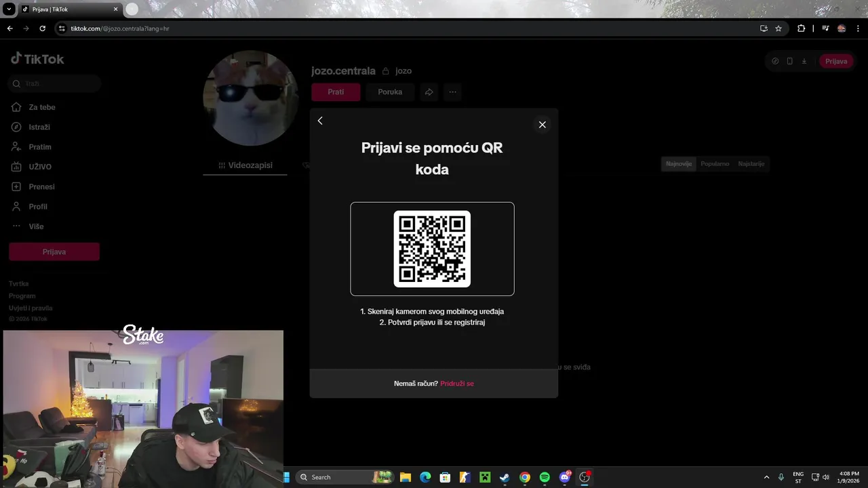The image size is (868, 488).
Task: Click the download desktop app icon
Action: pyautogui.click(x=804, y=61)
